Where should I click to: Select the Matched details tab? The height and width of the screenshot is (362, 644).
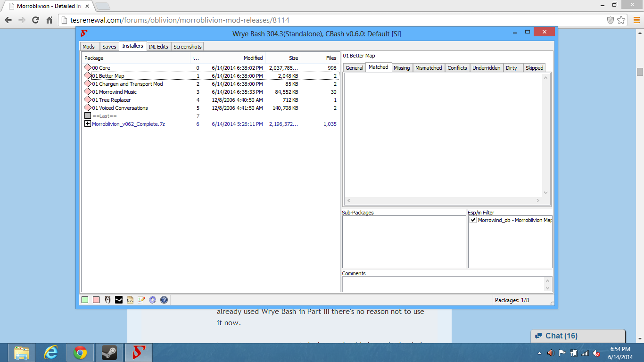click(379, 67)
